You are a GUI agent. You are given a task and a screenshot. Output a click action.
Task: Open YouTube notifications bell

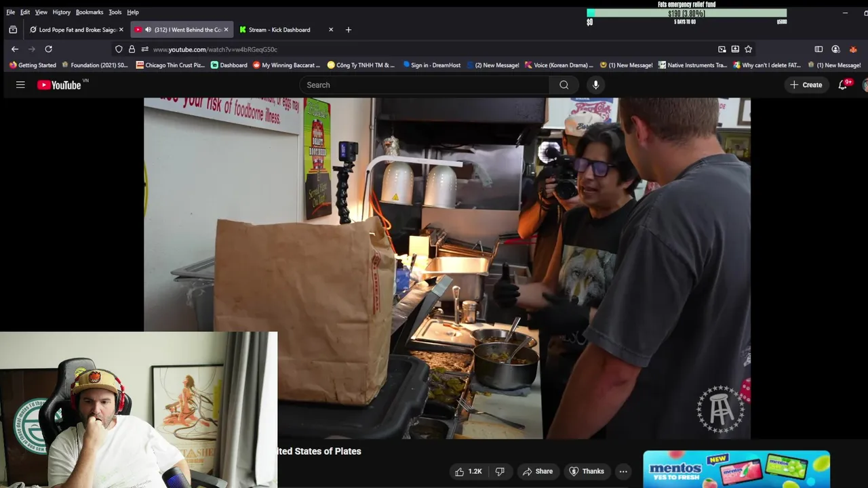[x=843, y=85]
